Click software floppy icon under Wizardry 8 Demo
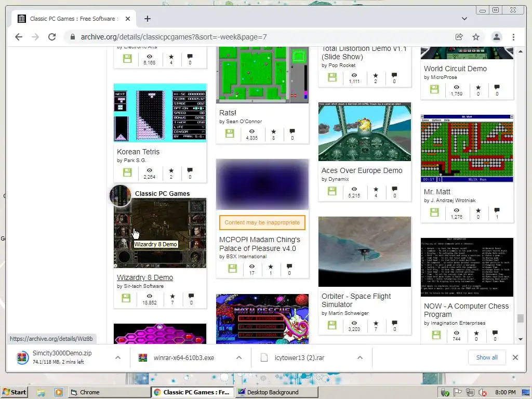Screen dimensions: 532x399 126,298
